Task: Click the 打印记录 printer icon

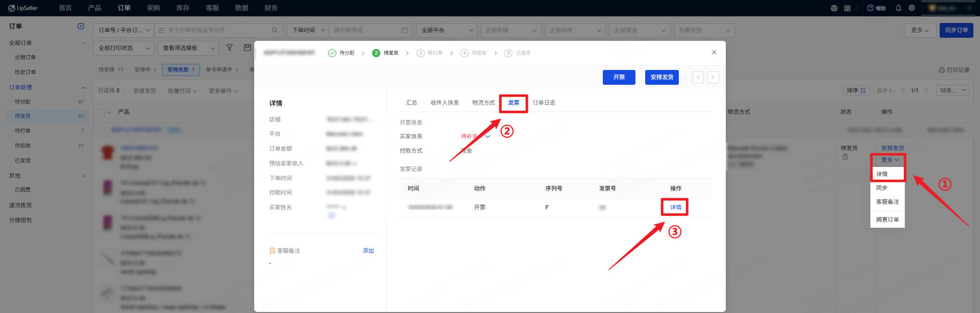Action: click(942, 70)
